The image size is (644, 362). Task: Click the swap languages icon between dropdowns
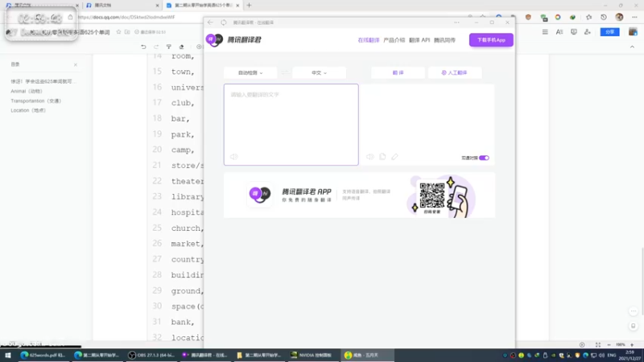click(285, 72)
